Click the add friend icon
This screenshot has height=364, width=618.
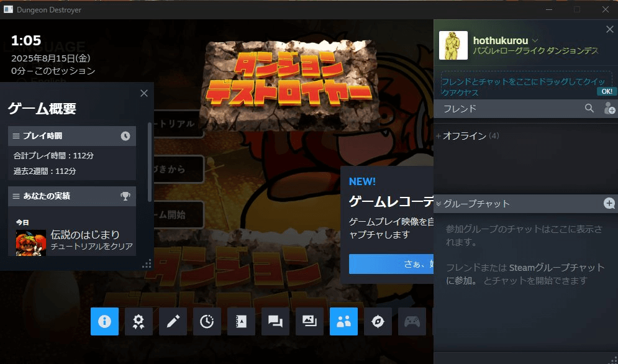[x=609, y=108]
